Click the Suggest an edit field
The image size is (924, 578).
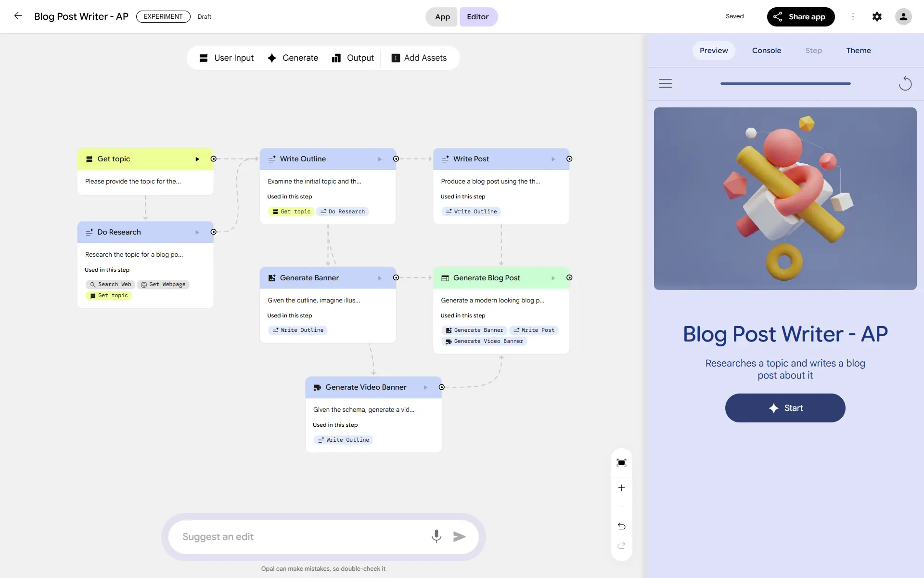[298, 537]
